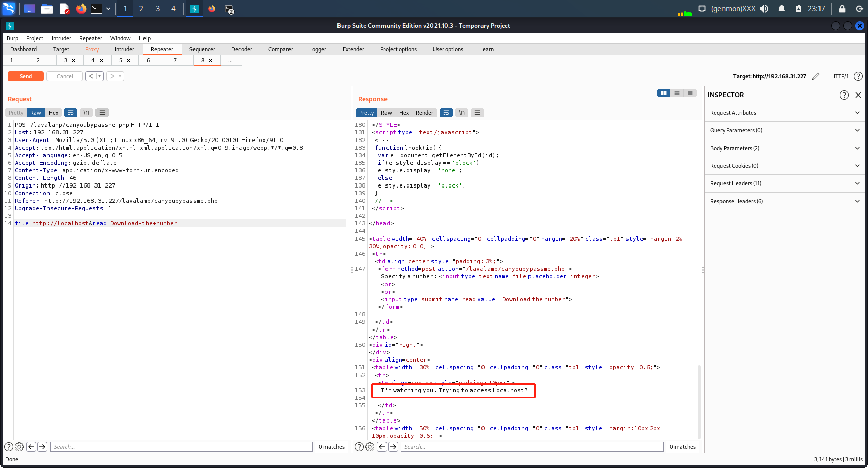Switch request view to Raw

tap(36, 113)
